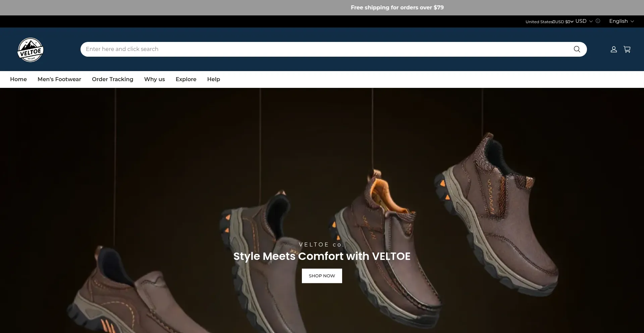Screen dimensions: 644x333
Task: Open the English language dropdown
Action: (622, 21)
